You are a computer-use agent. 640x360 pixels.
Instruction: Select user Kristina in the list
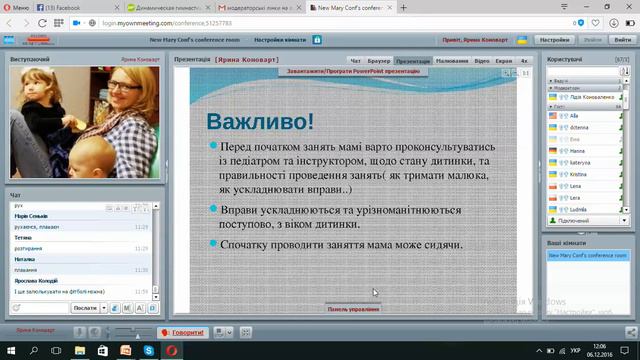pyautogui.click(x=585, y=174)
